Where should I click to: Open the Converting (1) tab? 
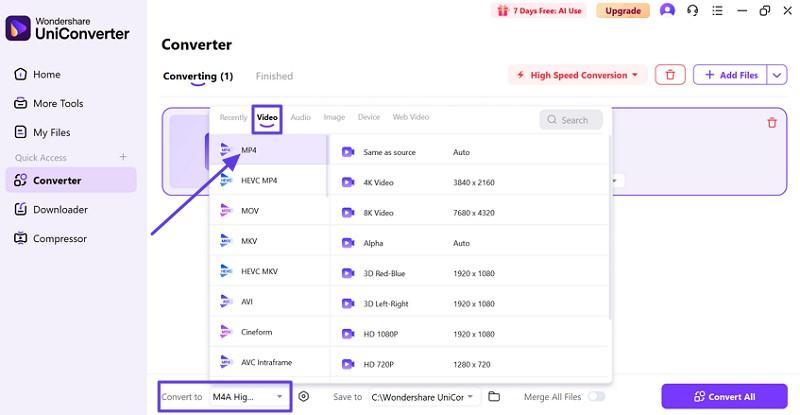[x=198, y=76]
